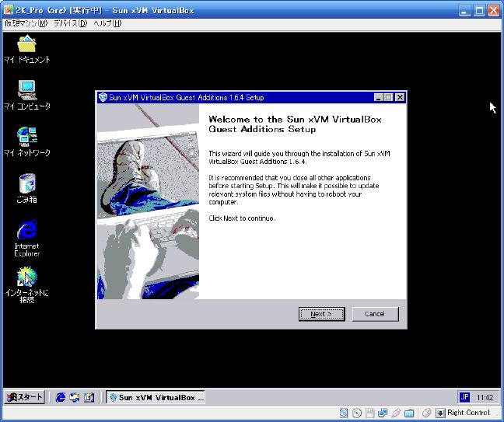
Task: Open the デバイス(D) menu
Action: click(x=70, y=23)
